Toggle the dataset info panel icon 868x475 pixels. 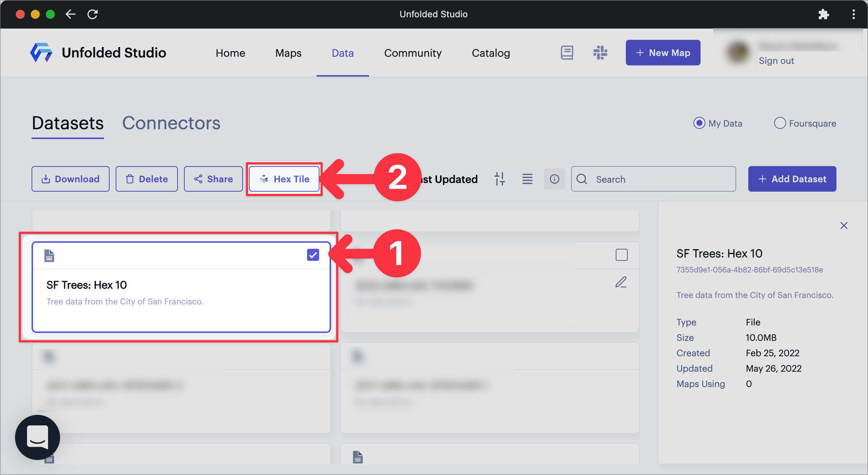pyautogui.click(x=555, y=179)
